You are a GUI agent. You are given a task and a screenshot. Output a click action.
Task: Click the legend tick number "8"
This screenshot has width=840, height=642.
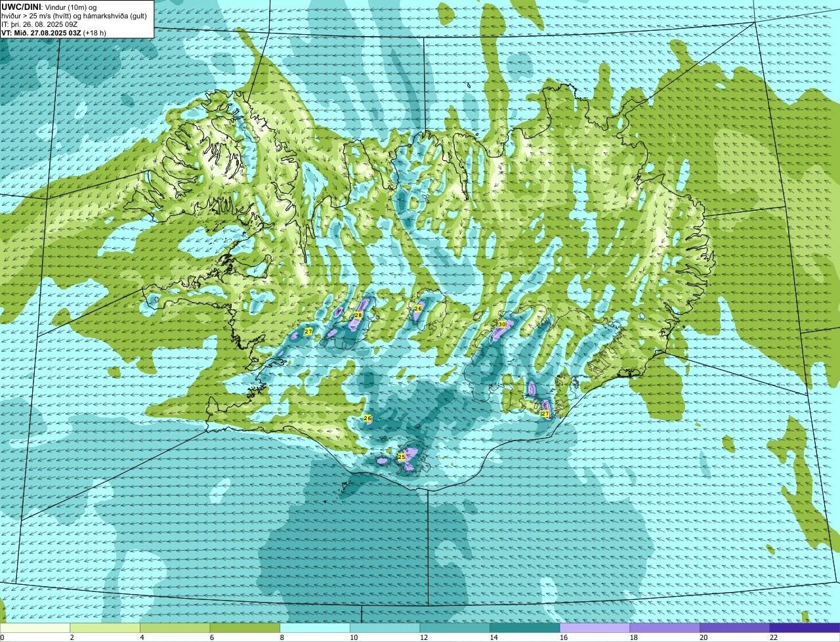click(282, 637)
